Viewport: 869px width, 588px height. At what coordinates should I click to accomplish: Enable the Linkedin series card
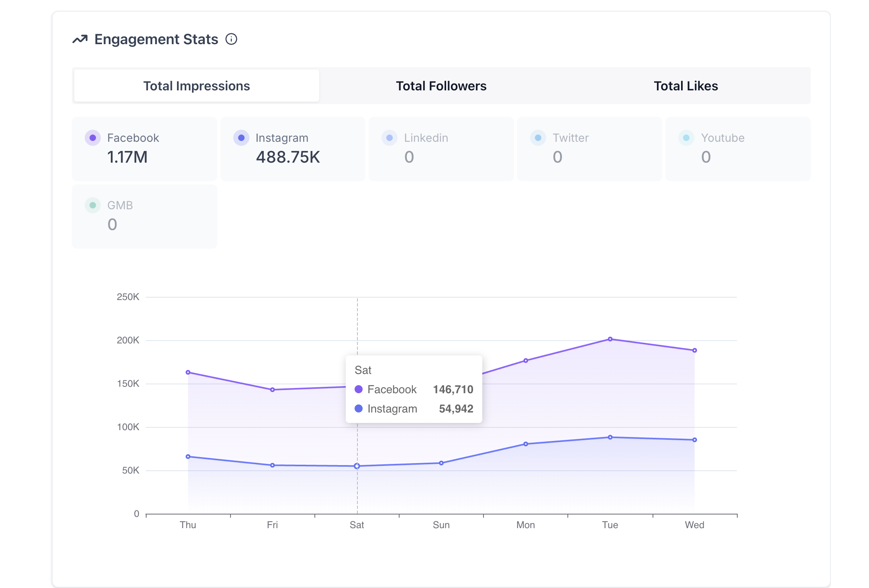(441, 149)
